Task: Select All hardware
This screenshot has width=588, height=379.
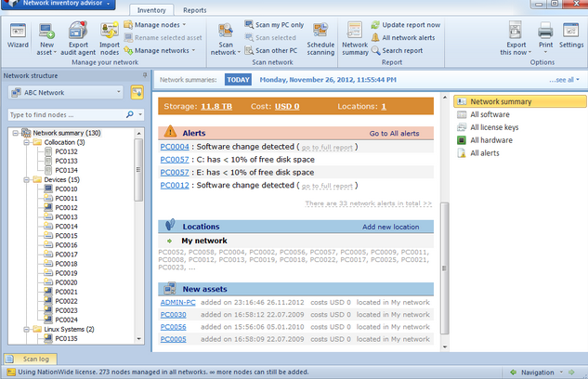Action: [x=485, y=140]
